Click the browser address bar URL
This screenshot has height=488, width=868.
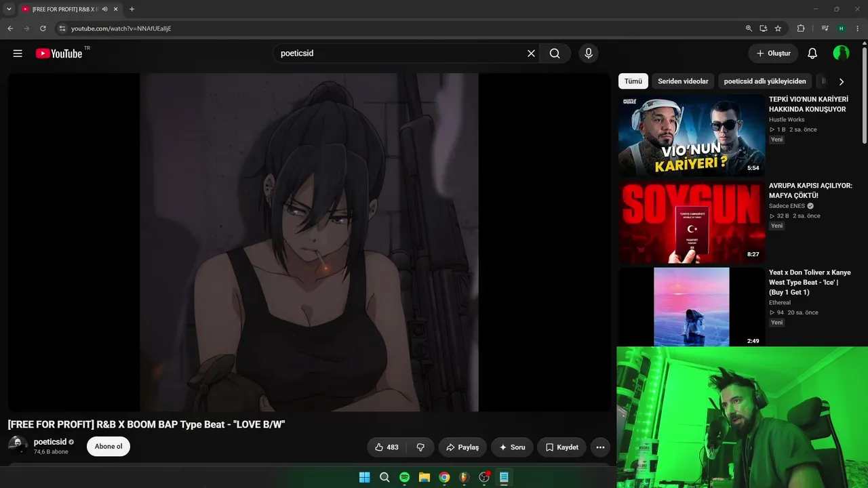pyautogui.click(x=121, y=28)
